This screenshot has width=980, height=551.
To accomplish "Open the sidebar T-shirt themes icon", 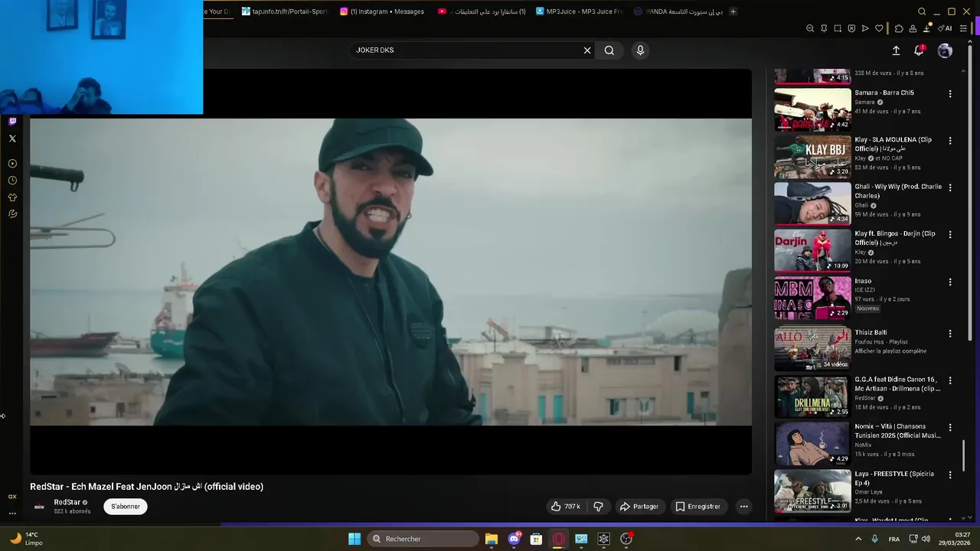I will (12, 197).
